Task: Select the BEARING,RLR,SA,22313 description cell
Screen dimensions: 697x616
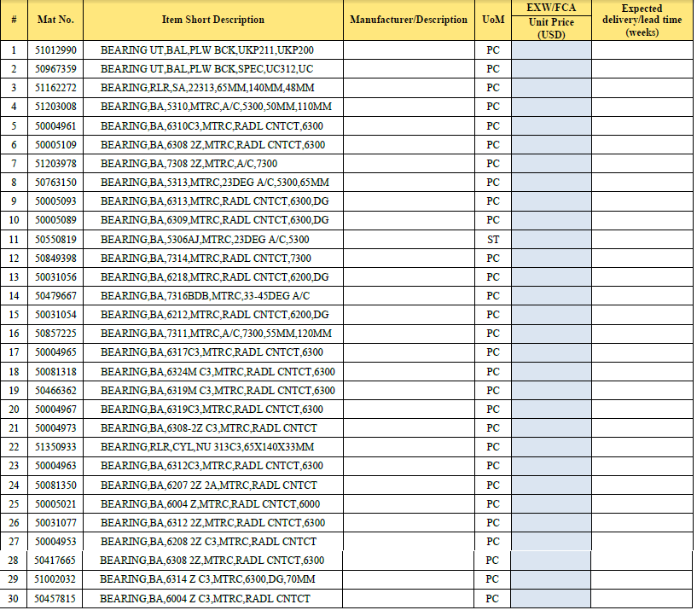Action: coord(206,88)
